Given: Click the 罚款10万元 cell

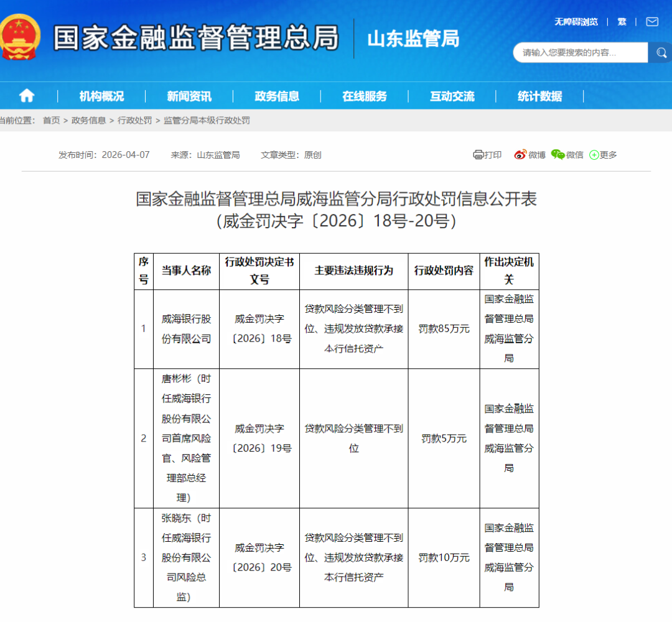Looking at the screenshot, I should [x=444, y=558].
